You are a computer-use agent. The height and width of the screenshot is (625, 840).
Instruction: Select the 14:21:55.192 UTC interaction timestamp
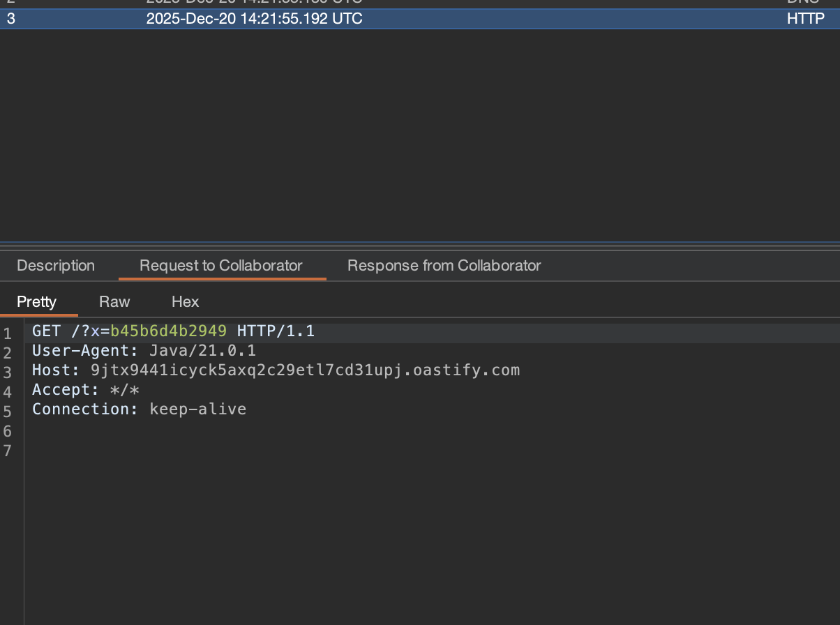click(x=254, y=19)
